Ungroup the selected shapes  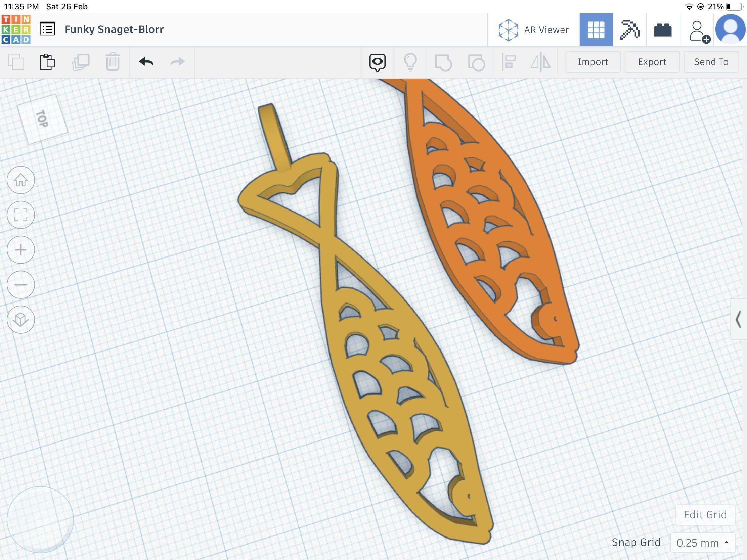[477, 62]
